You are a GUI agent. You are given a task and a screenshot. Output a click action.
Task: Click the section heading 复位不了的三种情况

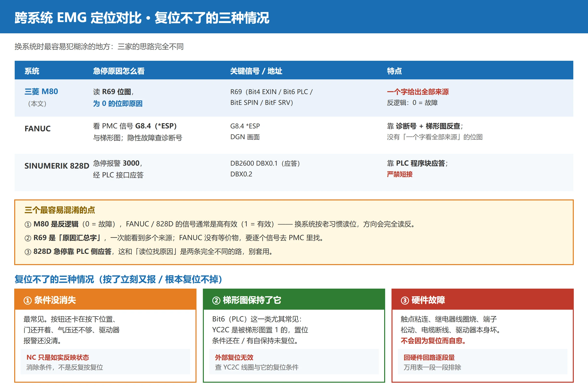click(54, 279)
